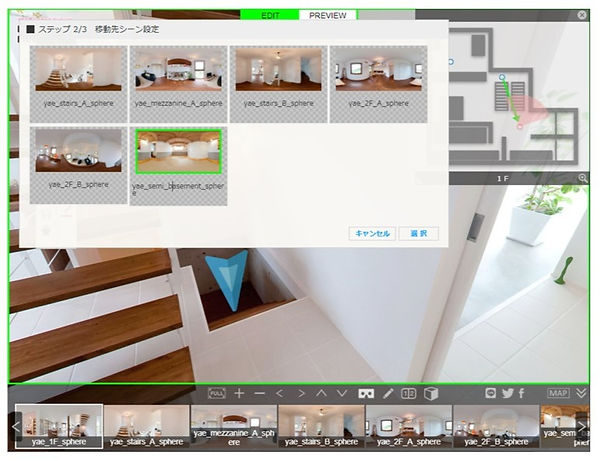Screen dimensions: 600x461
Task: Collapse the thumbnail strip with double chevron
Action: click(582, 394)
